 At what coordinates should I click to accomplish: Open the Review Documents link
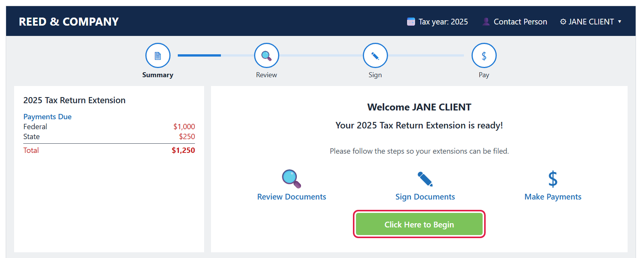tap(291, 197)
